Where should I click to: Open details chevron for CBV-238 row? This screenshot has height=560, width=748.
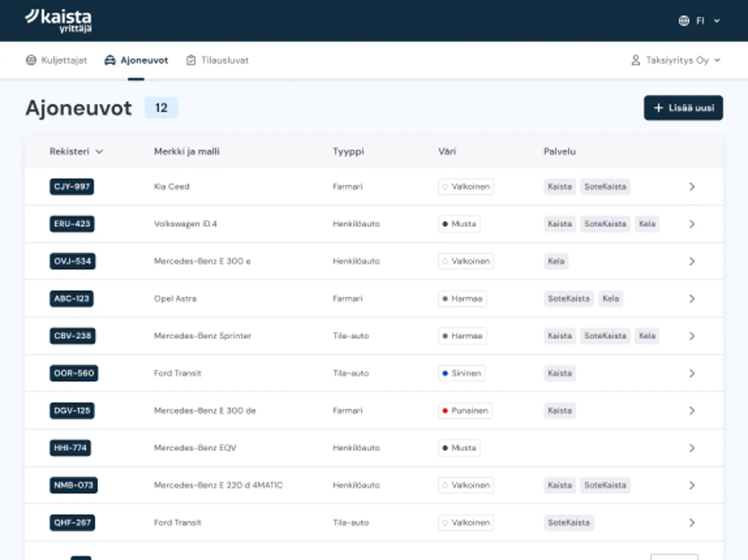click(691, 336)
